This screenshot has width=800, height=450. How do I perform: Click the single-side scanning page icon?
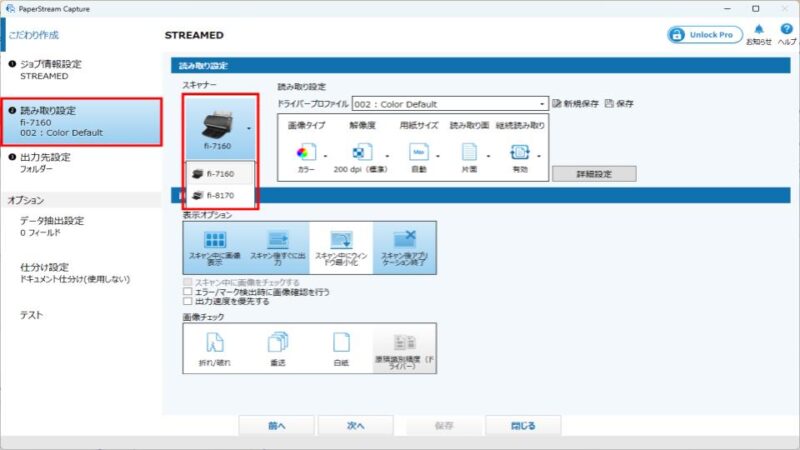(469, 152)
